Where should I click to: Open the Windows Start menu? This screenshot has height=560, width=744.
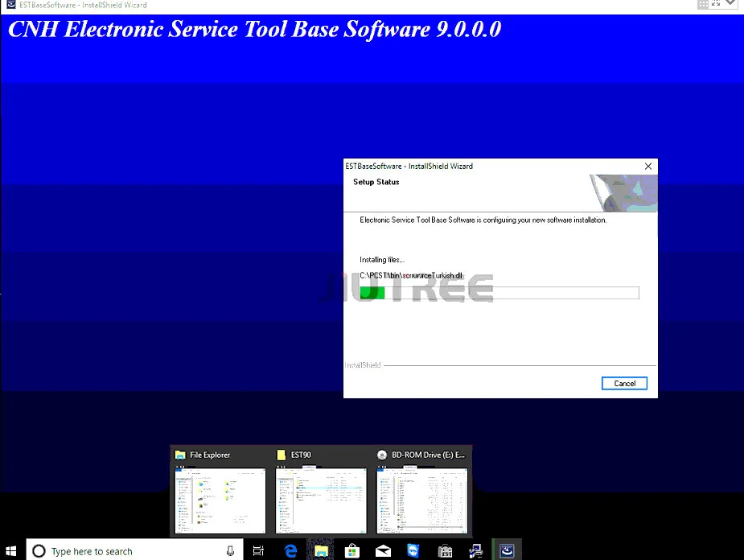click(11, 551)
